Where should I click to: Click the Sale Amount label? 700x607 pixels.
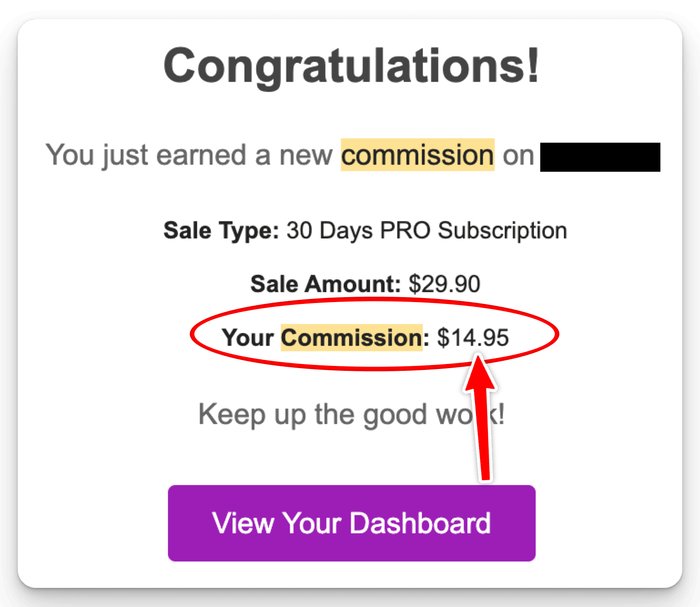(325, 284)
